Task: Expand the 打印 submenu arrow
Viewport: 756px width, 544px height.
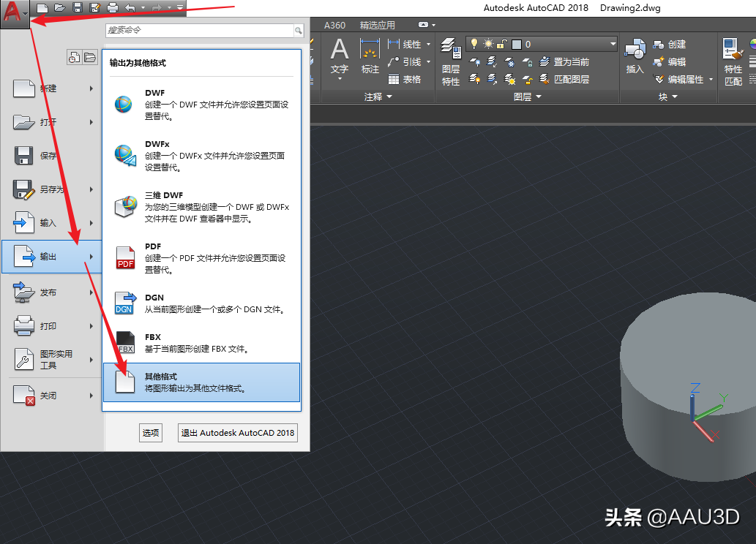Action: pyautogui.click(x=91, y=326)
